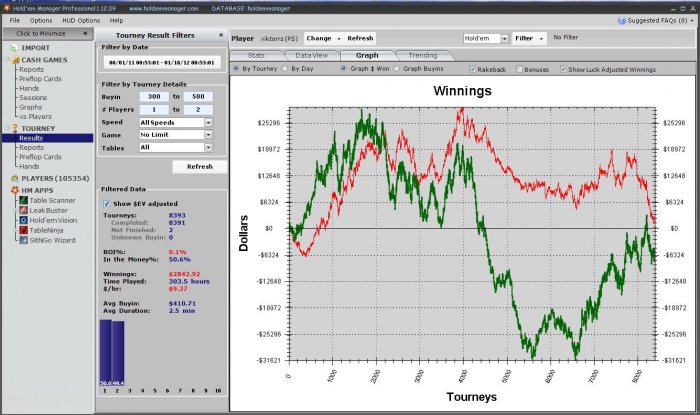Expand Suggested FAQs dropdown arrow
The image size is (700, 415).
pyautogui.click(x=692, y=21)
